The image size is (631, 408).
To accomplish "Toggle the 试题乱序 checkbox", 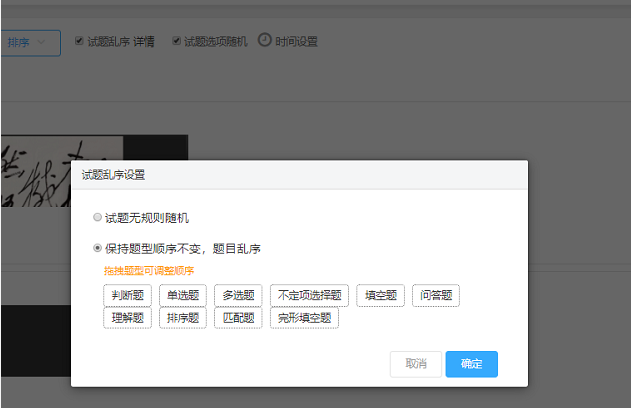I will (80, 42).
